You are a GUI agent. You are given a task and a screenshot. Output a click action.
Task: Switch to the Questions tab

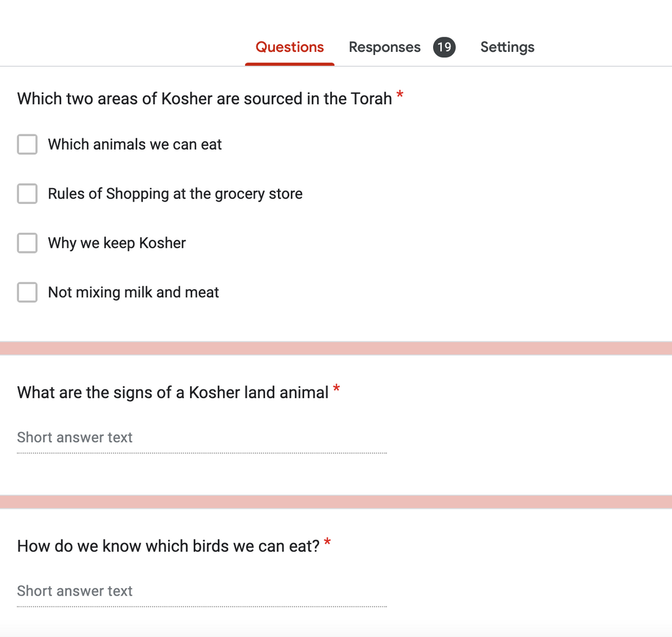290,47
